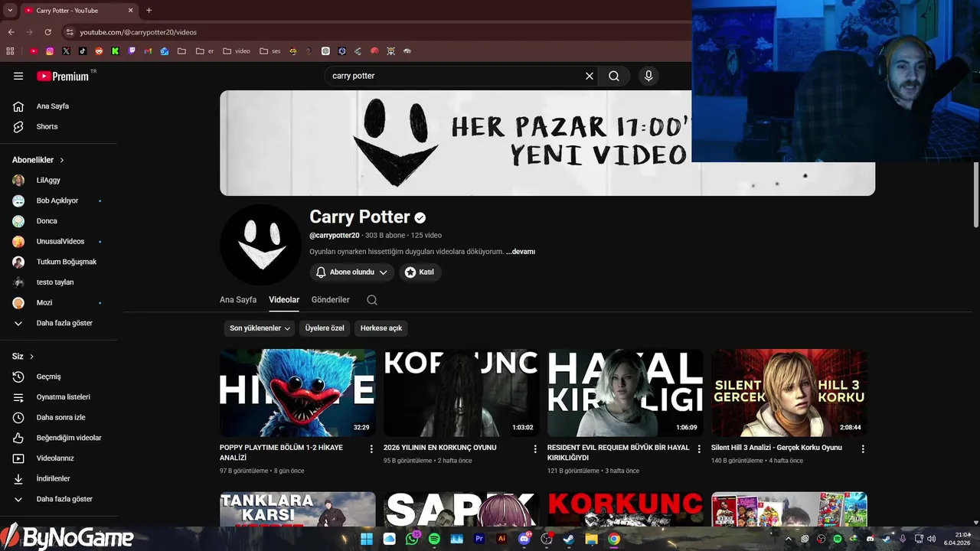Open Son yüklenenler sort dropdown
The image size is (980, 551).
(x=260, y=328)
